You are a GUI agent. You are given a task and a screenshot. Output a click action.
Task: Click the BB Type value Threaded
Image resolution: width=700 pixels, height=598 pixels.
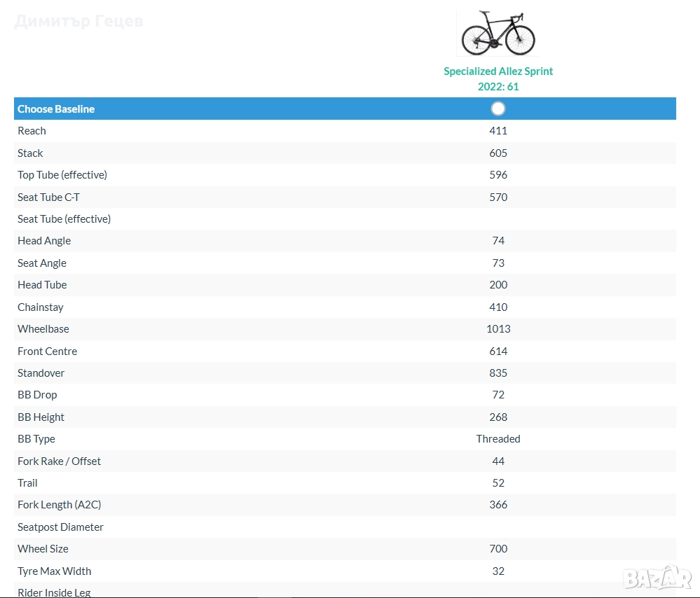(x=498, y=439)
